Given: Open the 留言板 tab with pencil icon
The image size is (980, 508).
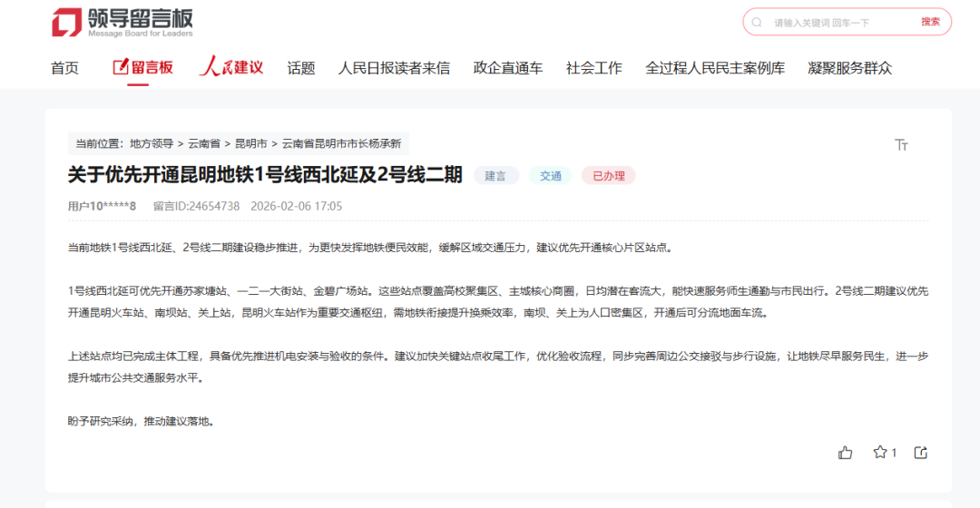Looking at the screenshot, I should pyautogui.click(x=142, y=67).
